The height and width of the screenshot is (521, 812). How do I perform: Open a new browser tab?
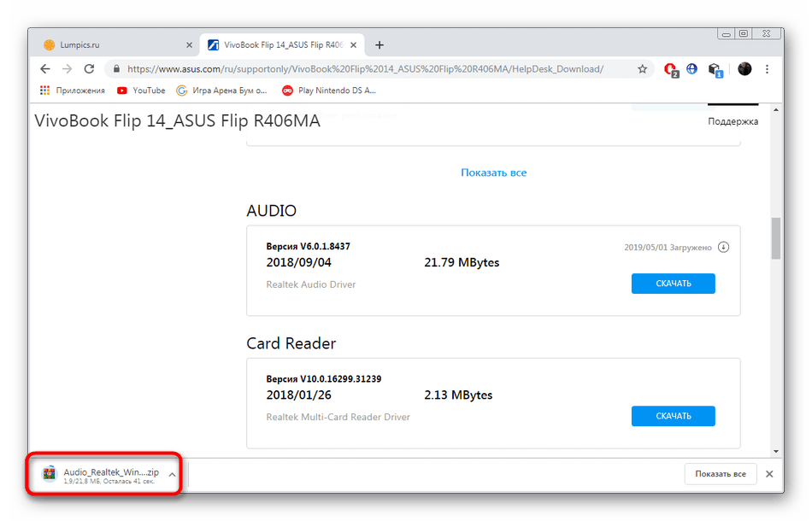pos(380,45)
